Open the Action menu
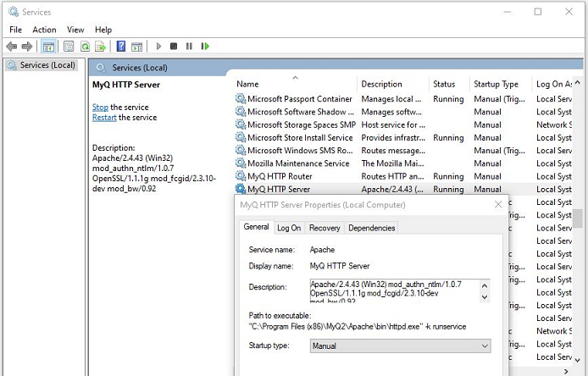Screen dimensions: 588x376 pos(44,30)
